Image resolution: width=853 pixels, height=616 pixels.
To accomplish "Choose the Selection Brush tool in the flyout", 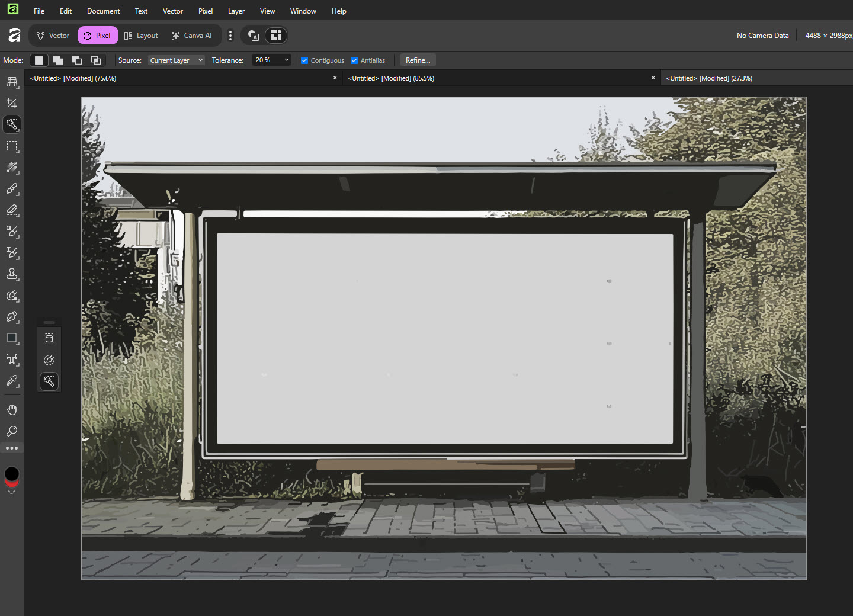I will pos(49,360).
